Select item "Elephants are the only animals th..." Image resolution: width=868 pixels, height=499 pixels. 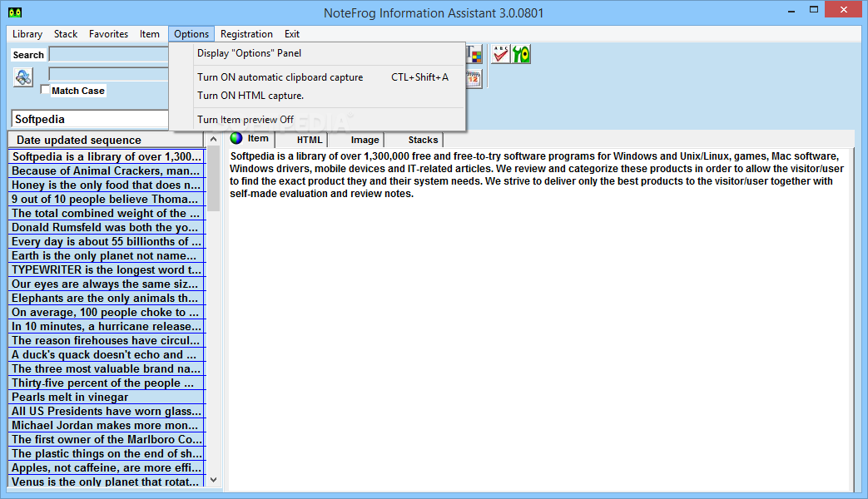click(x=107, y=299)
